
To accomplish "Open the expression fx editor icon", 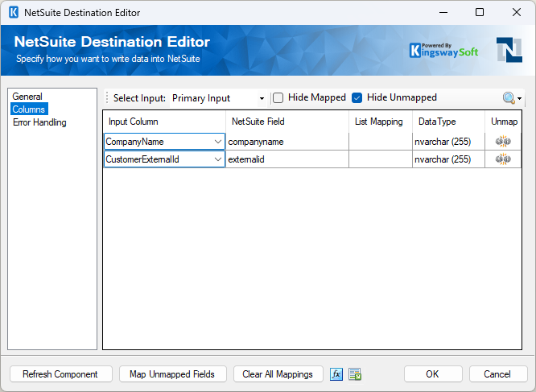I will coord(336,373).
